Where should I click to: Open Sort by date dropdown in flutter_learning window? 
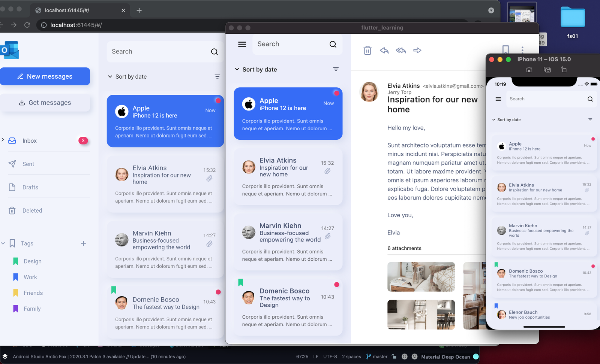tap(256, 69)
